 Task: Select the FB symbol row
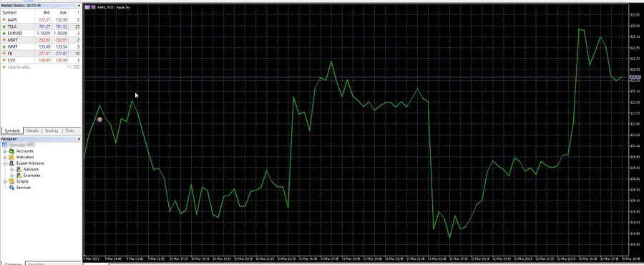click(x=41, y=54)
